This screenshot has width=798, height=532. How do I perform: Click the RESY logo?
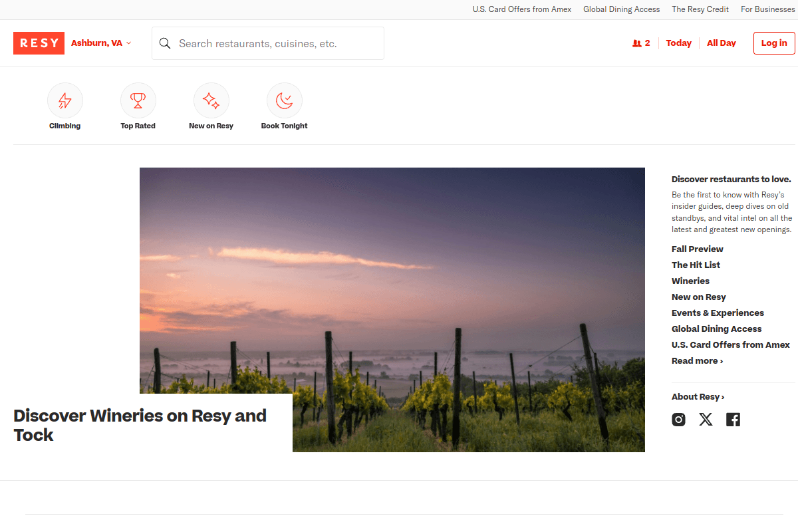[39, 43]
